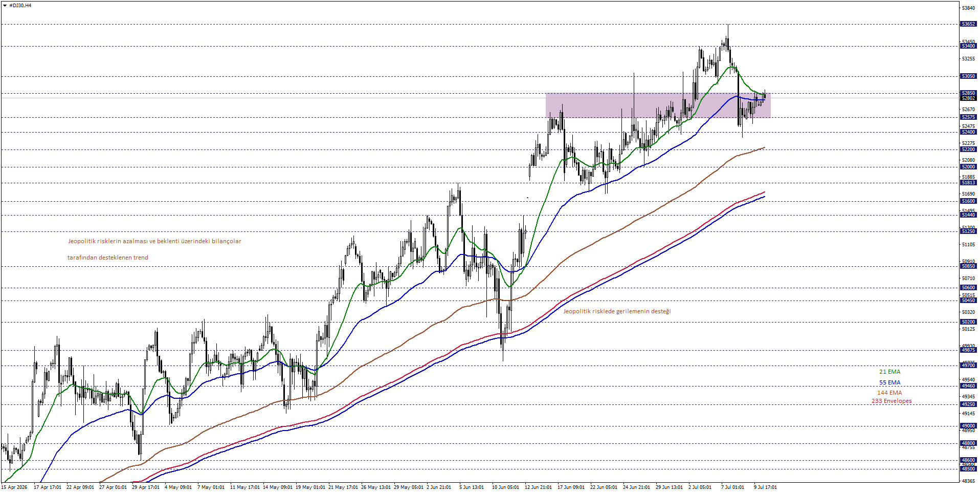Click the current price tag 52802
Image resolution: width=980 pixels, height=493 pixels.
[968, 98]
